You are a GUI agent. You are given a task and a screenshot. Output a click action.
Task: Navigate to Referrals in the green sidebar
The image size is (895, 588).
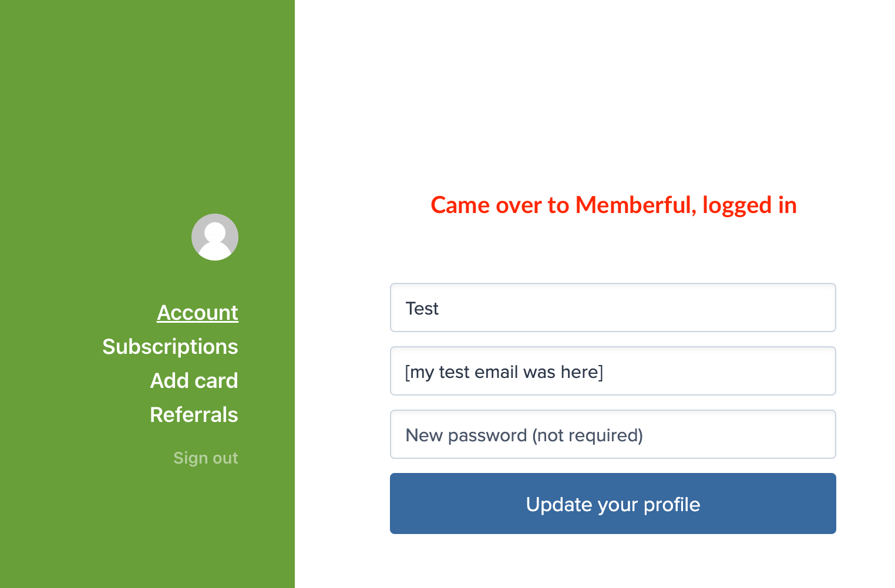point(194,415)
